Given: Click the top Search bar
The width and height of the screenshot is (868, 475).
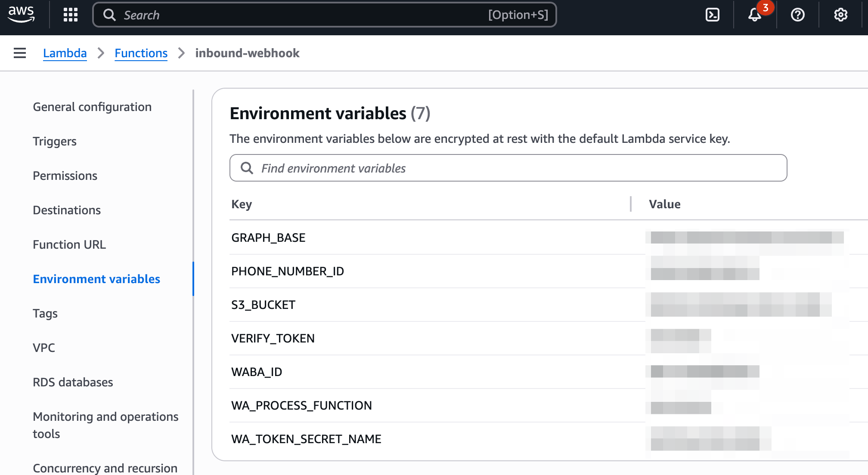Looking at the screenshot, I should click(325, 15).
